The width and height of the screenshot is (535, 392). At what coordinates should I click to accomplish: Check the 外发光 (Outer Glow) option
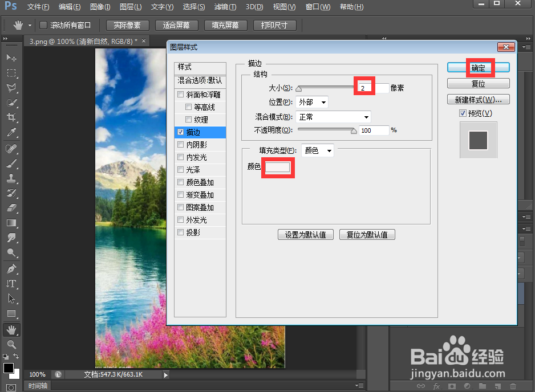pos(180,219)
